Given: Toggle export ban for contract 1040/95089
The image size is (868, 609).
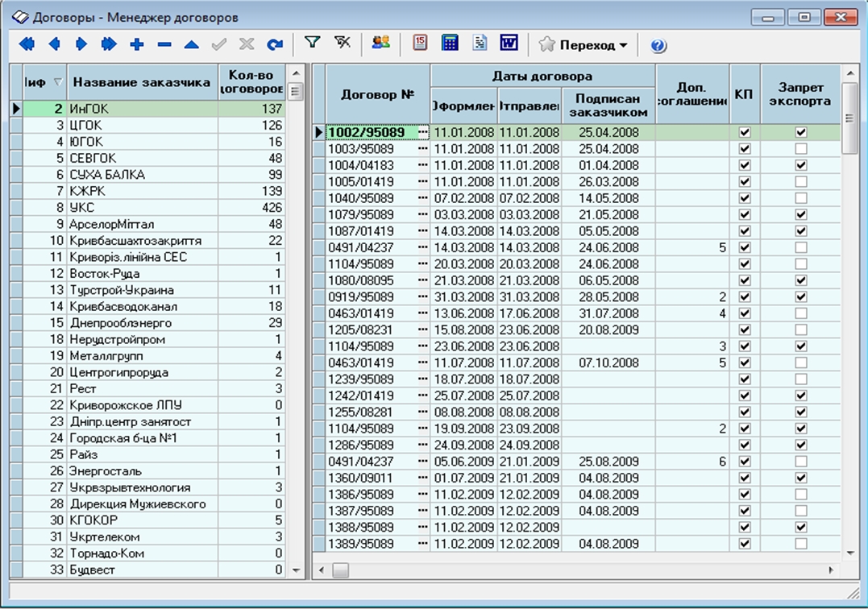Looking at the screenshot, I should coord(800,198).
